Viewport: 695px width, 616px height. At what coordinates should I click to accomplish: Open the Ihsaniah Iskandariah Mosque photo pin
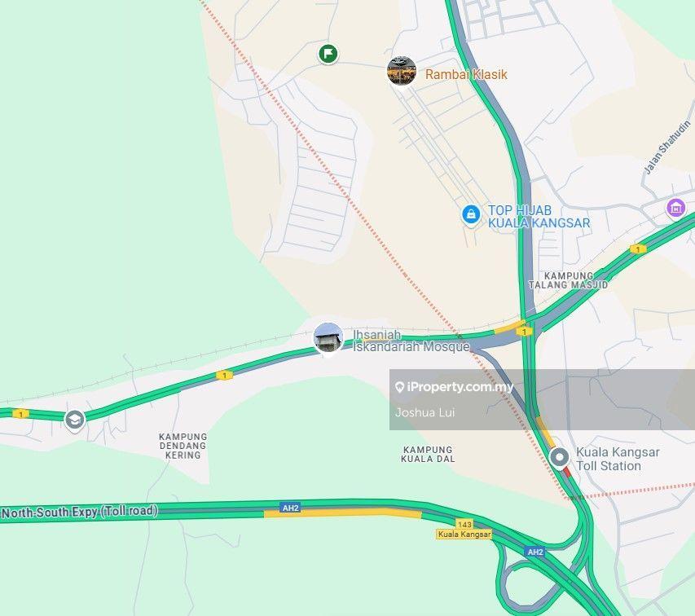(x=328, y=339)
